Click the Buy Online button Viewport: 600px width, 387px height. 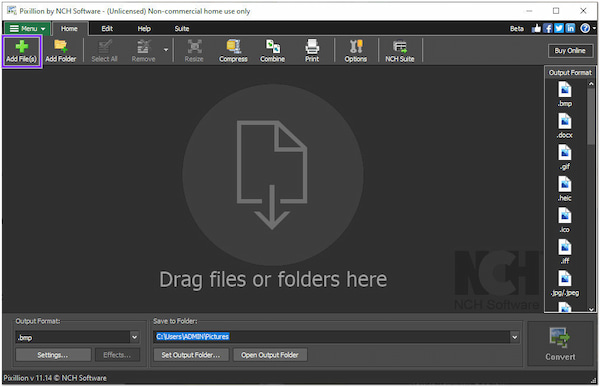[570, 51]
